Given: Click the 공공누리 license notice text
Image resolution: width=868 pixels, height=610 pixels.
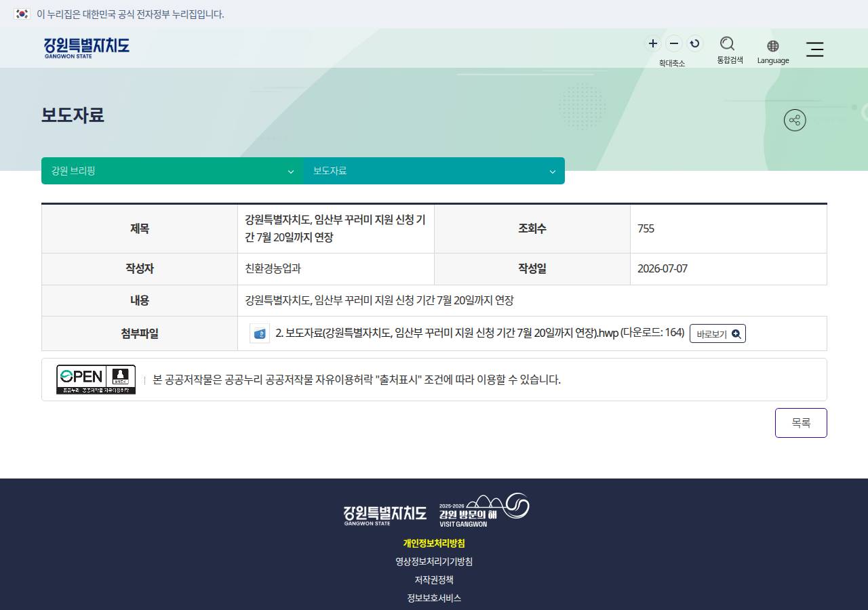Looking at the screenshot, I should (357, 380).
